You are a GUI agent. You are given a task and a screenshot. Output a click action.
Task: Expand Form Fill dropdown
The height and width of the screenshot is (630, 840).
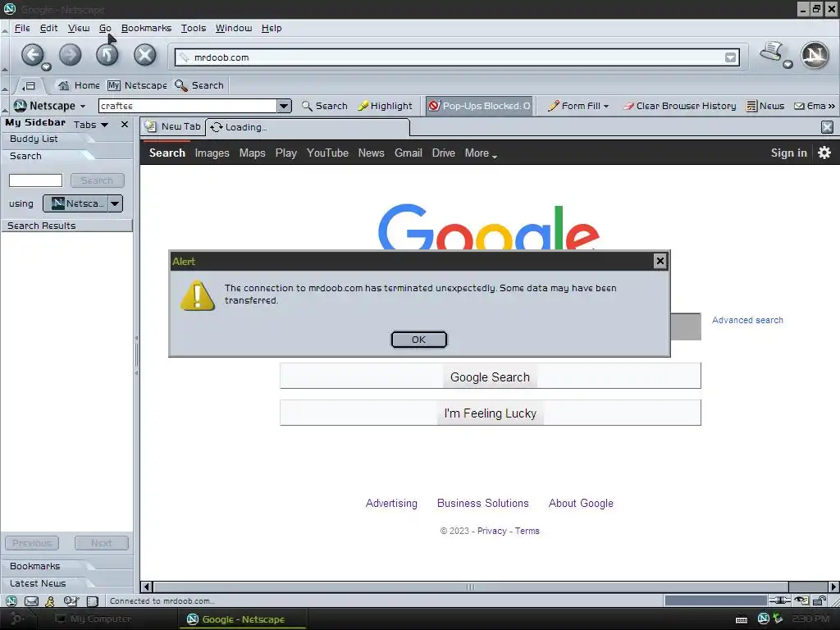coord(606,106)
